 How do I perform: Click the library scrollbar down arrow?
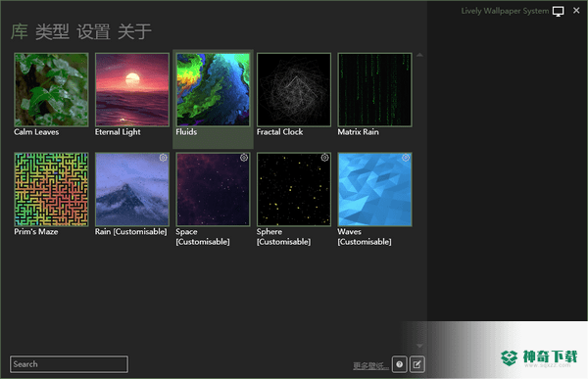419,346
